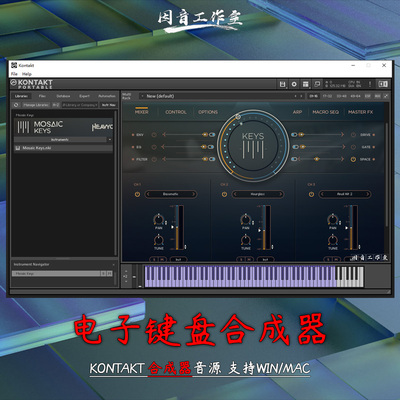
Task: Open the Kontakt options gear icon
Action: 294,84
